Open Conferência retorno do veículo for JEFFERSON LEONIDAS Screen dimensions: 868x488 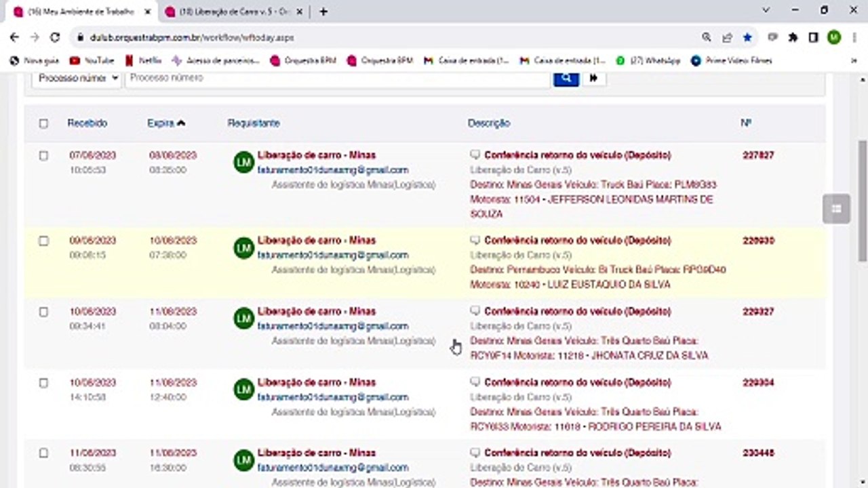pyautogui.click(x=578, y=155)
